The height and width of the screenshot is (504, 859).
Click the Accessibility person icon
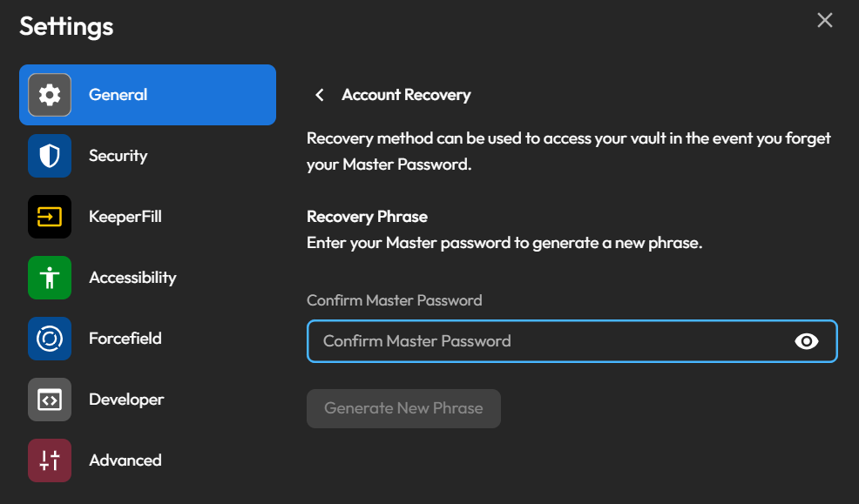click(50, 278)
